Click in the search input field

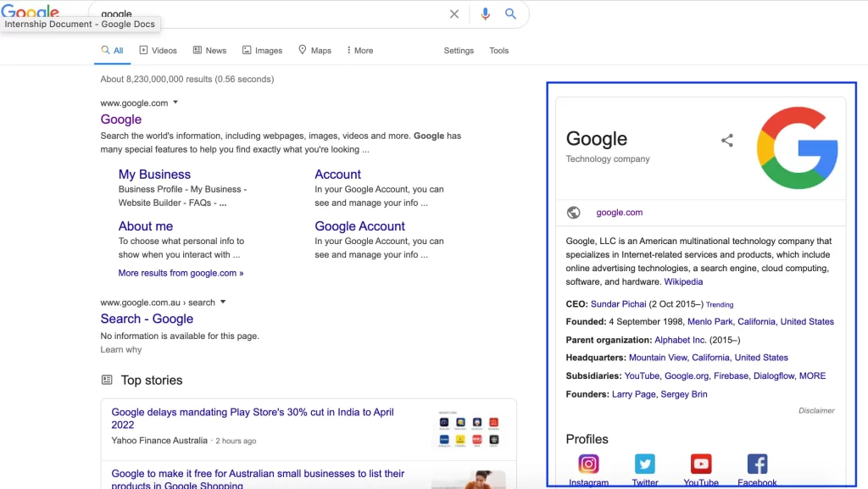(x=271, y=14)
